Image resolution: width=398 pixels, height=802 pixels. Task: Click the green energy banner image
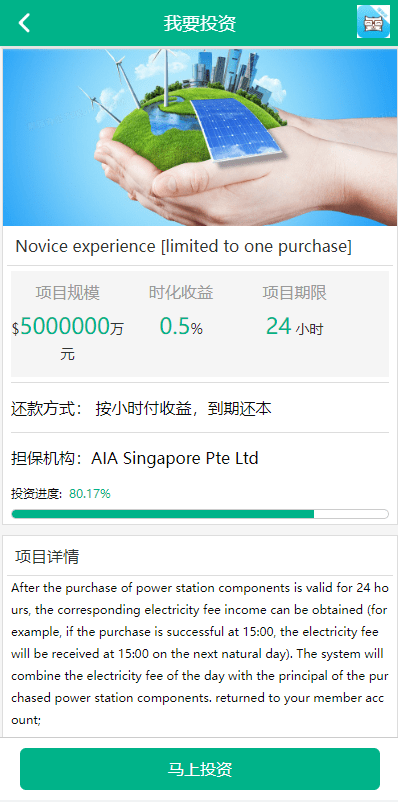pos(200,137)
